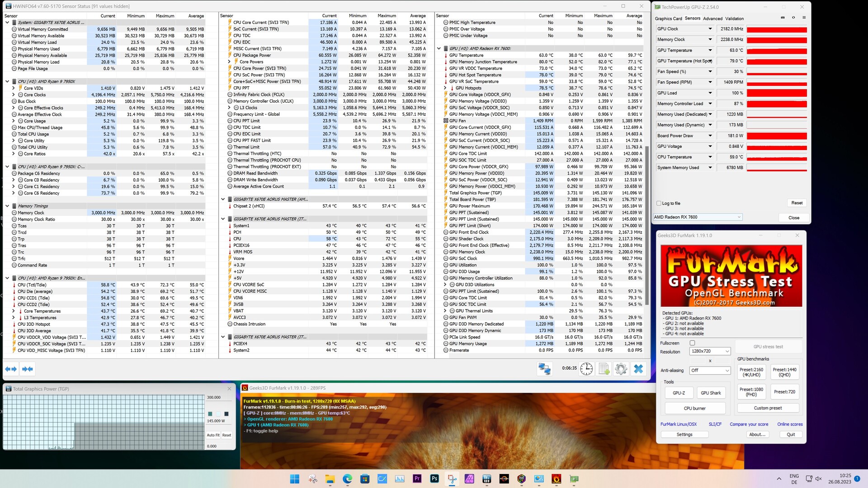Click Reset in TGP graph window
Image resolution: width=868 pixels, height=488 pixels.
[226, 435]
